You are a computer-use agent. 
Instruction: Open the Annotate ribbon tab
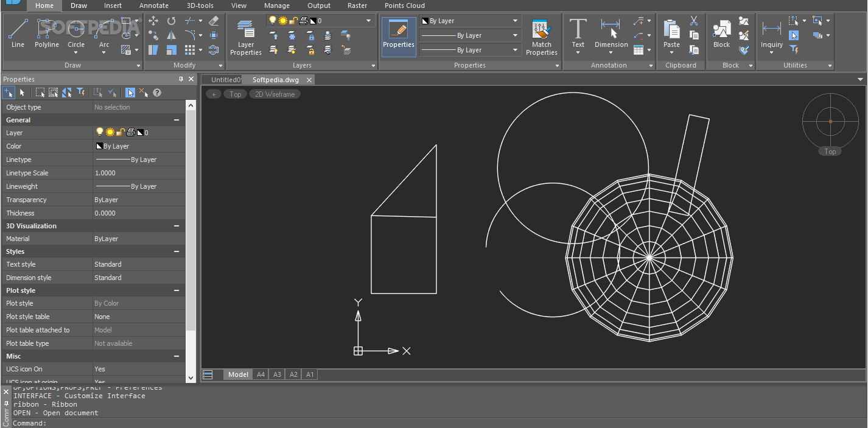[x=154, y=5]
